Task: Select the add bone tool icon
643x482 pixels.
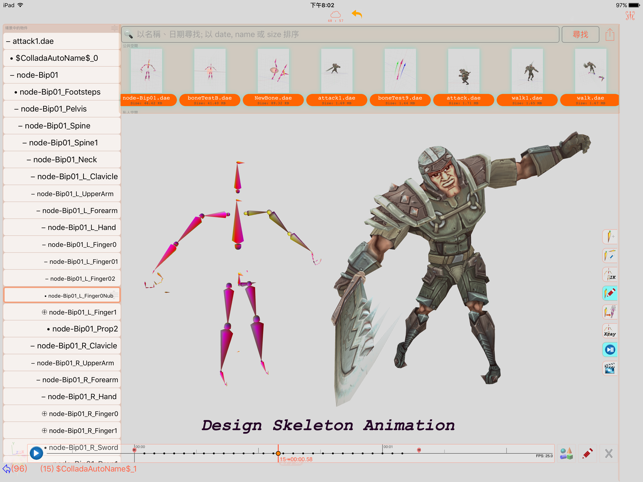Action: click(x=609, y=236)
